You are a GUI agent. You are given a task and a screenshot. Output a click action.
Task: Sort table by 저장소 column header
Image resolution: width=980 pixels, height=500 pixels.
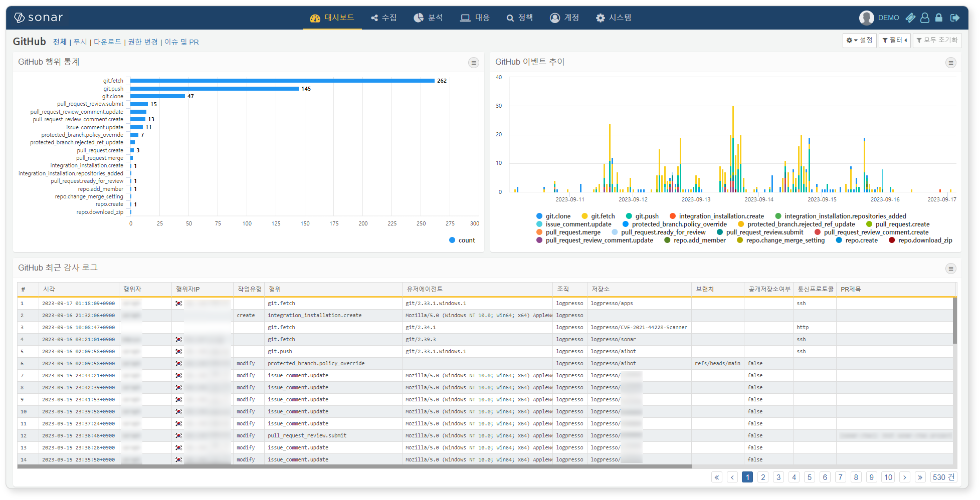639,290
